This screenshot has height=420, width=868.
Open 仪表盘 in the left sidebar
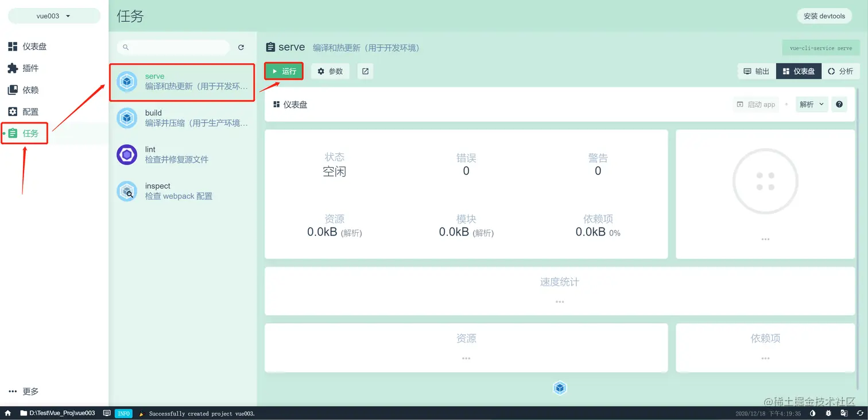click(27, 47)
